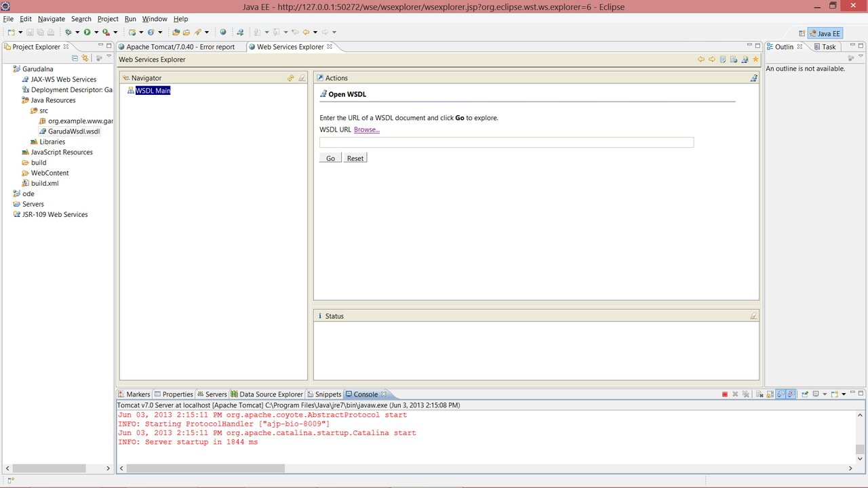Image resolution: width=868 pixels, height=488 pixels.
Task: Open the Project Explorer View Menu dropdown
Action: 108,57
